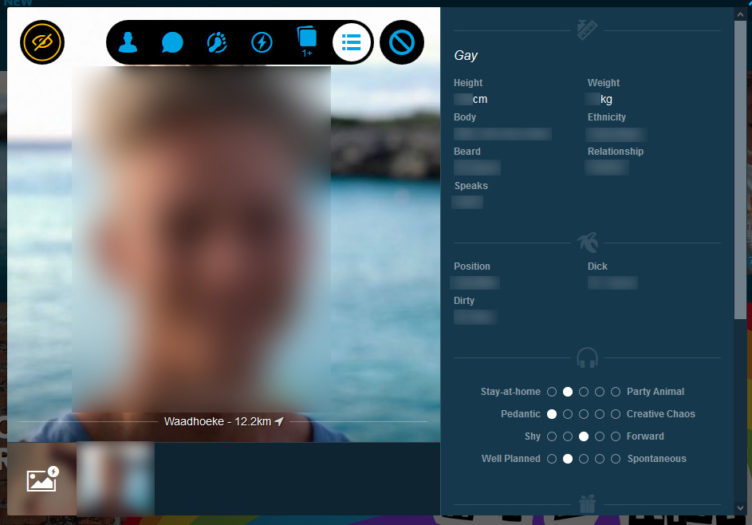Click the add picture icon in thumbnail strip
Screen dimensions: 752x525
pyautogui.click(x=42, y=479)
